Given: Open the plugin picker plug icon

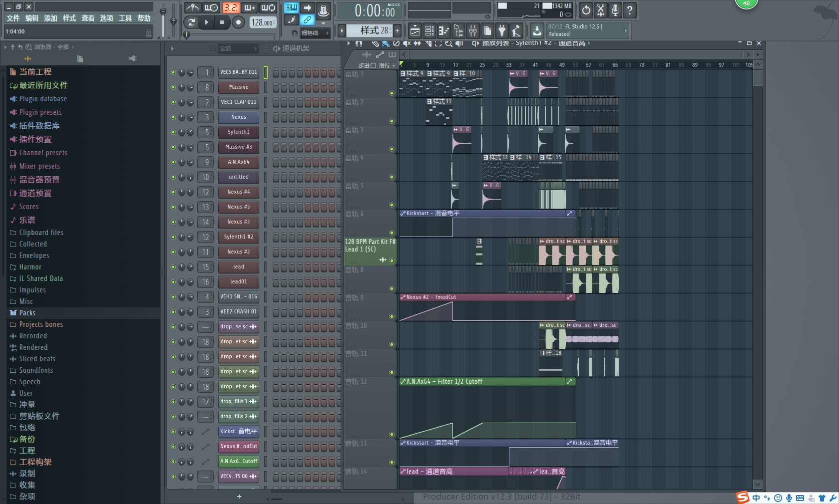Looking at the screenshot, I should (502, 31).
